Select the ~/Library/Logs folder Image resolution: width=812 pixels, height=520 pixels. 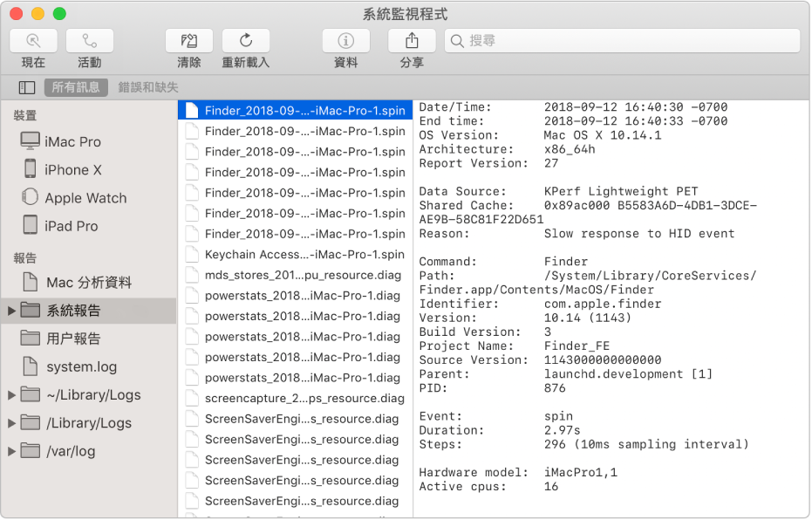[89, 395]
